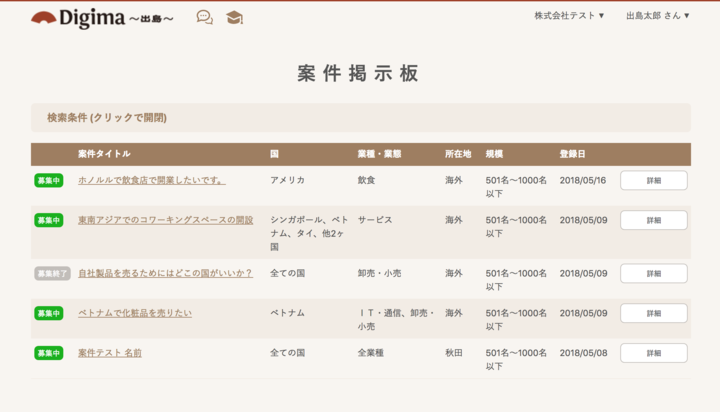
Task: Click 詳細 button for the Vietnam cosmetics listing
Action: point(653,313)
